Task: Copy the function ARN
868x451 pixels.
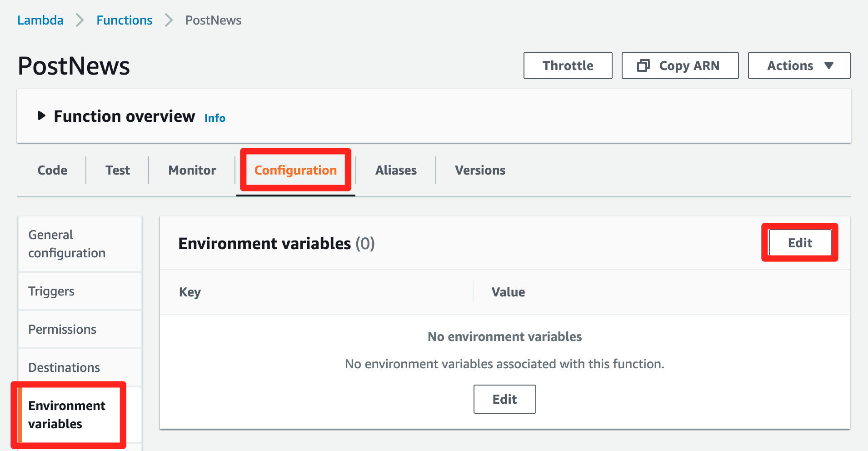Action: [680, 65]
